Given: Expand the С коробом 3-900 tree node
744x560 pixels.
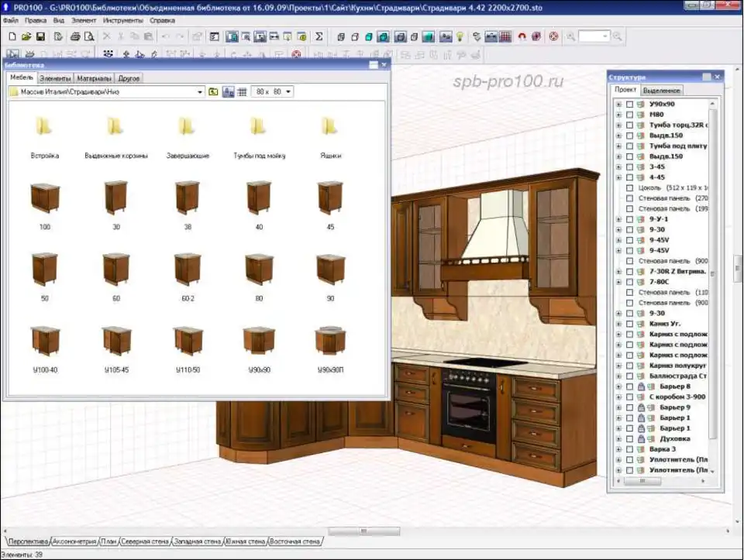Looking at the screenshot, I should 618,397.
